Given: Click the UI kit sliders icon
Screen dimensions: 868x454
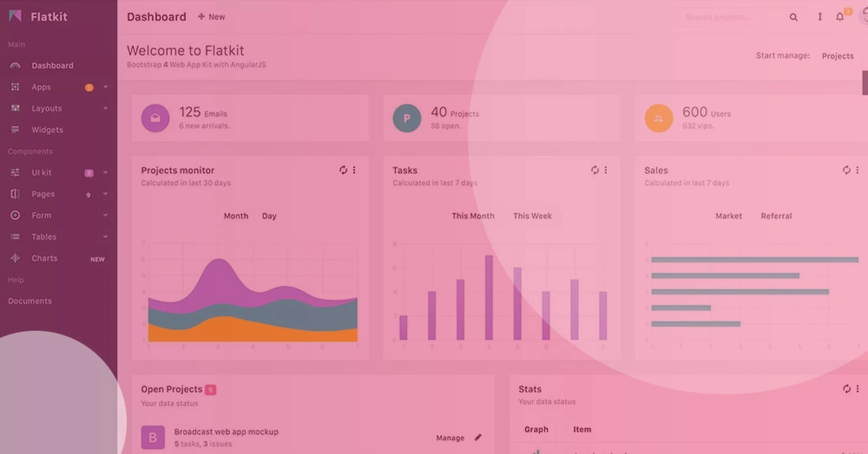Looking at the screenshot, I should click(x=15, y=172).
